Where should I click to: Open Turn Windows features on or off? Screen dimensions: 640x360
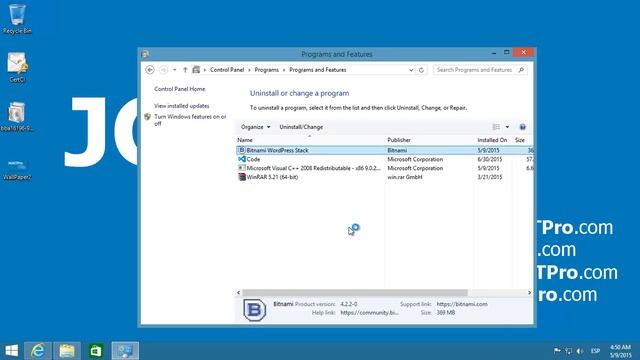tap(190, 120)
